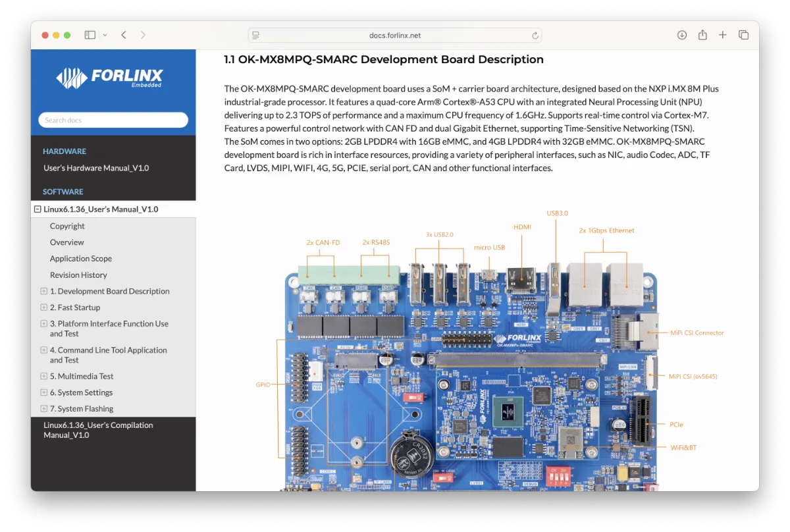This screenshot has height=532, width=790.
Task: Click the SOFTWARE section caption
Action: pos(63,192)
